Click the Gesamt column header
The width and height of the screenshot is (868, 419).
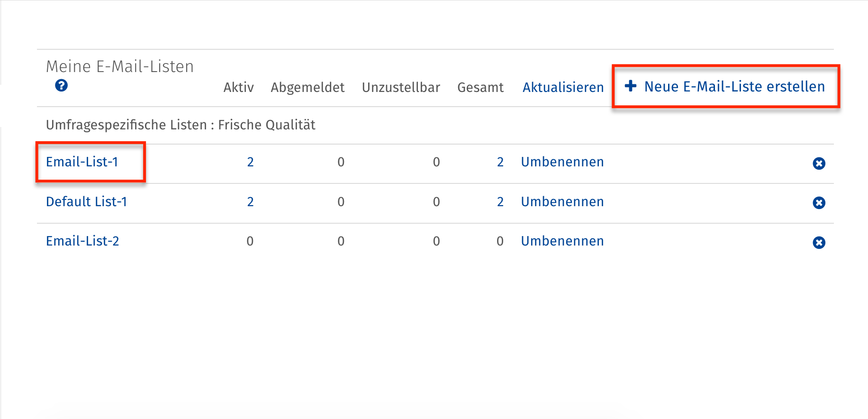[x=480, y=88]
